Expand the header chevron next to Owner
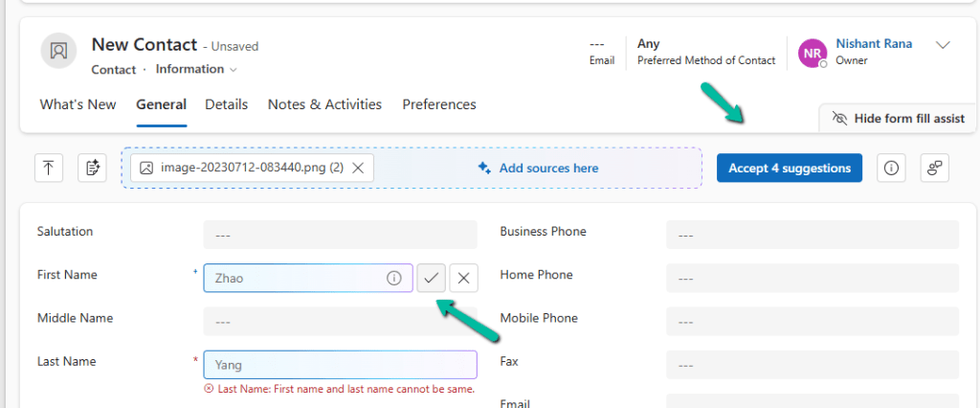The height and width of the screenshot is (408, 980). 943,45
